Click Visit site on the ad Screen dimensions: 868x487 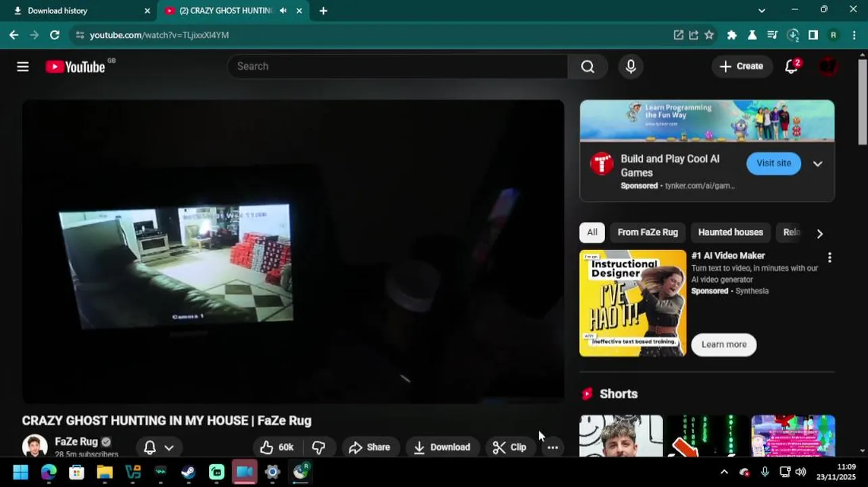[773, 163]
